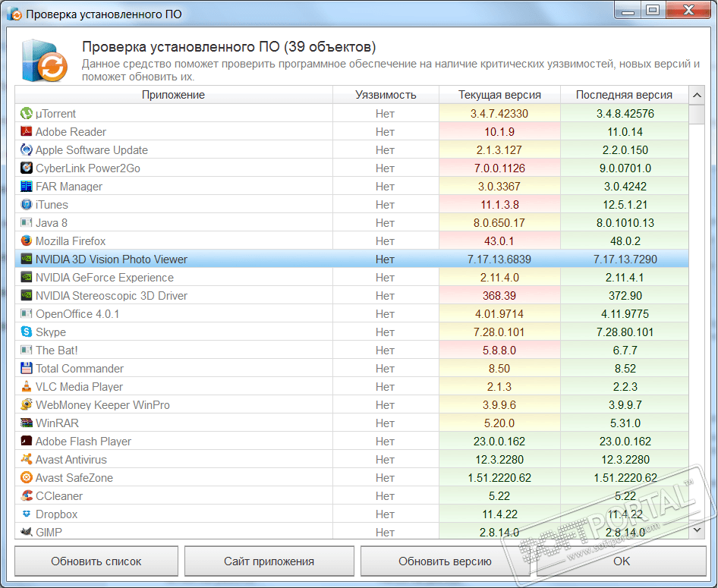The width and height of the screenshot is (718, 588).
Task: Sort by the Текущая версия column header
Action: pos(499,95)
